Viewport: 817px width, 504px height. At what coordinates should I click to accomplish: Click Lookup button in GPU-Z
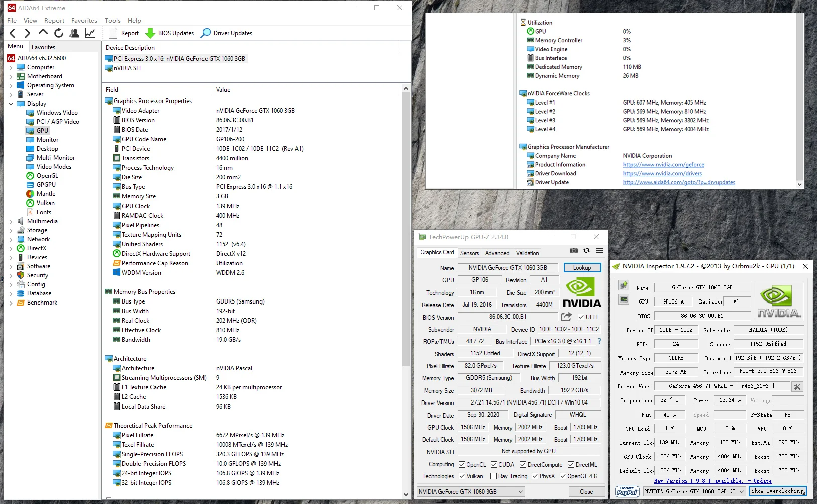pos(582,268)
